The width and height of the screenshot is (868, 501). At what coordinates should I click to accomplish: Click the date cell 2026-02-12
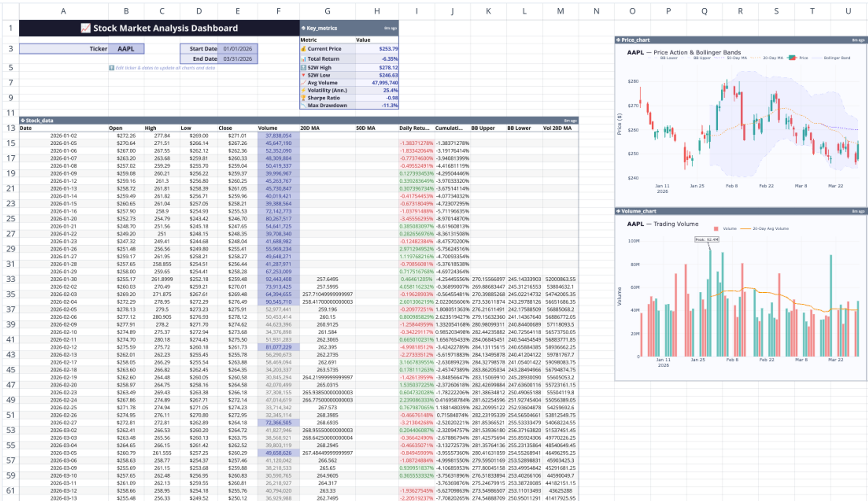(x=64, y=347)
